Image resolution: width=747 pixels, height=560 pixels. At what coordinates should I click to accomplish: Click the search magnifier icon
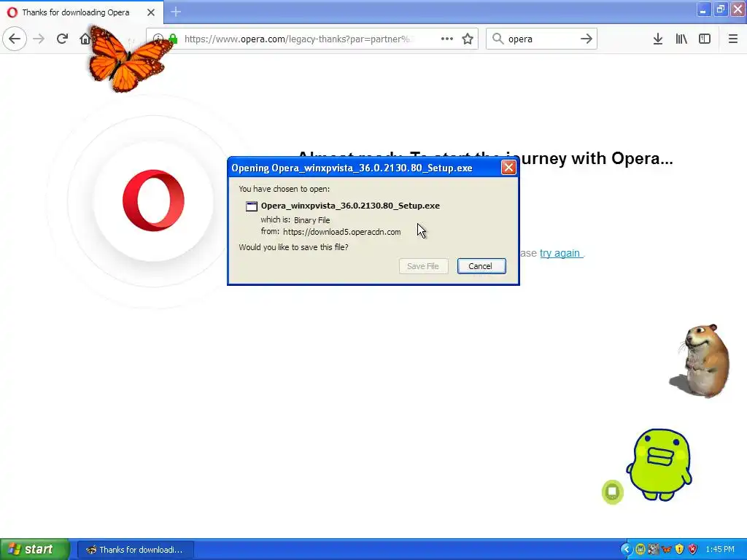498,39
